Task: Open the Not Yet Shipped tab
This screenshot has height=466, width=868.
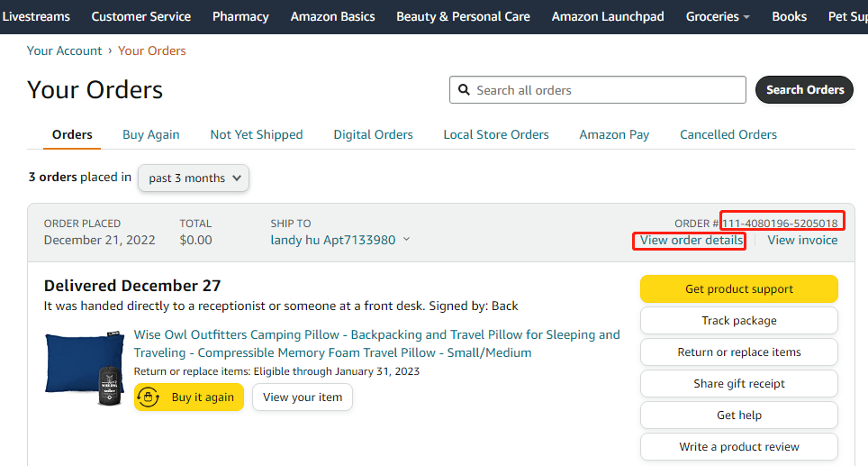Action: click(257, 134)
